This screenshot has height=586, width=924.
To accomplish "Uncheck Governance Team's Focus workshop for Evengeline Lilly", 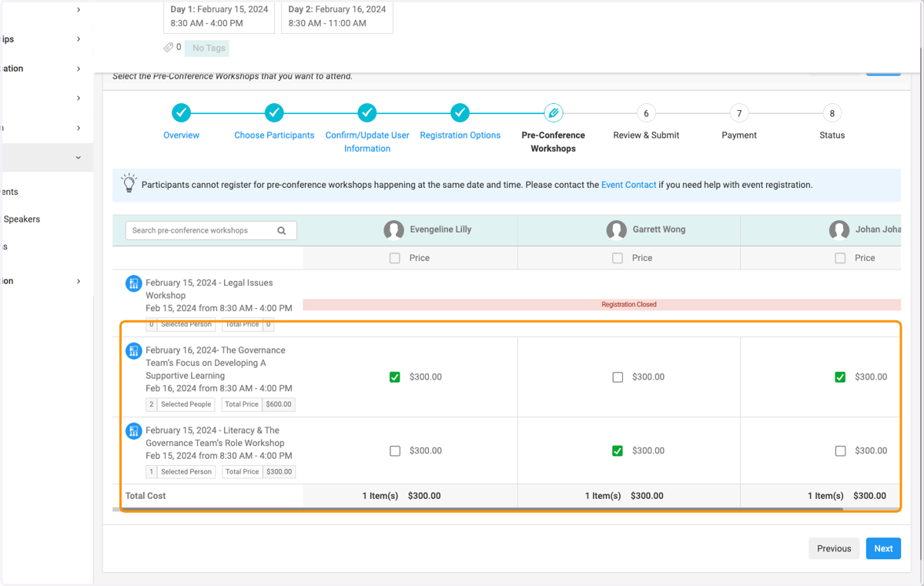I will (x=395, y=377).
